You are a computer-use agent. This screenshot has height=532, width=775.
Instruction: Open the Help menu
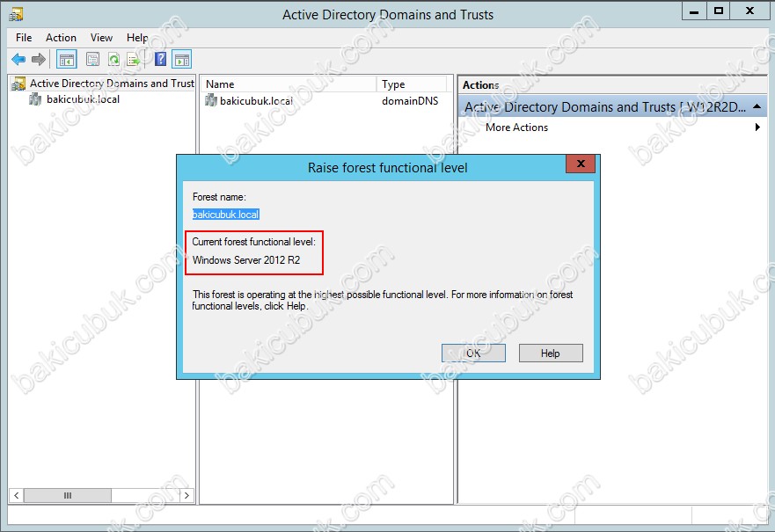(x=137, y=38)
